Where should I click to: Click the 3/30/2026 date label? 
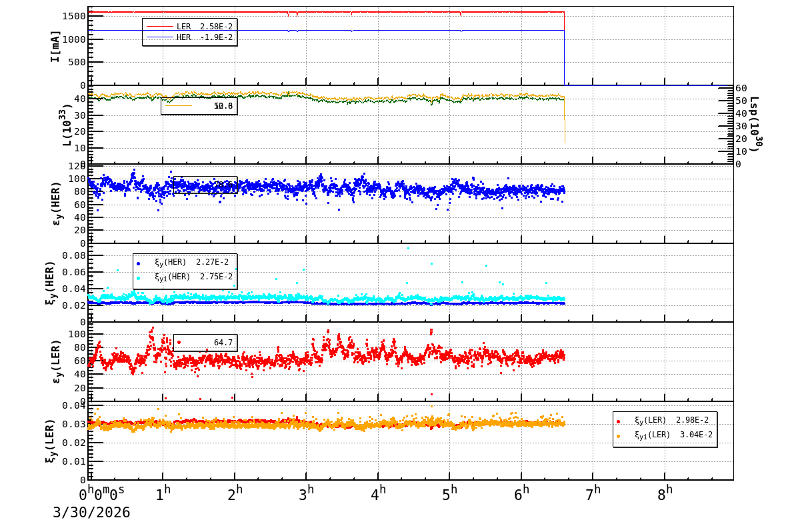92,513
